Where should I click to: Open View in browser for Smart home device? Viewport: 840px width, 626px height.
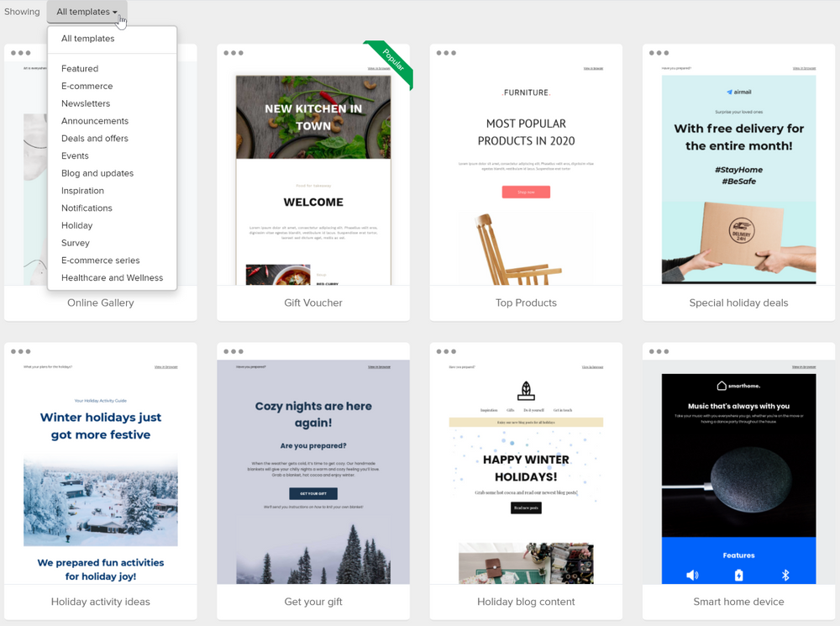804,367
